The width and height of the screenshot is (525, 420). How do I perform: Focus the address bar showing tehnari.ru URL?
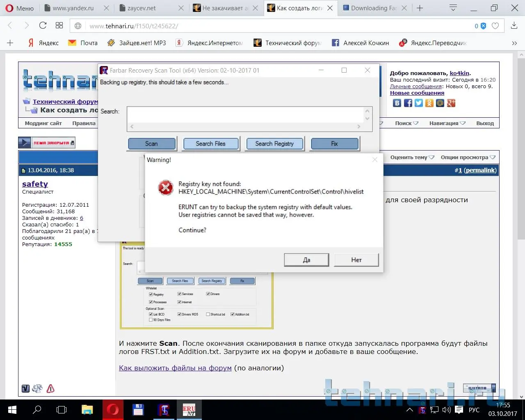click(279, 26)
